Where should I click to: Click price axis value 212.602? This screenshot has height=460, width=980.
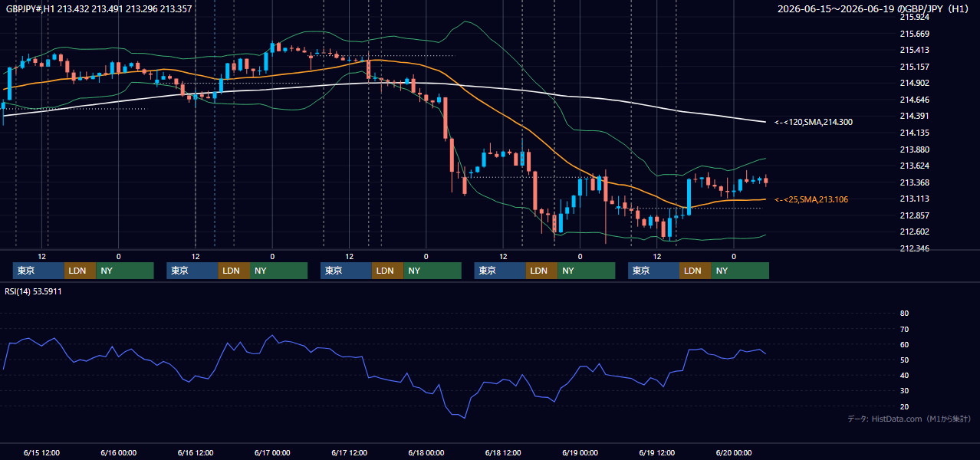pyautogui.click(x=914, y=232)
